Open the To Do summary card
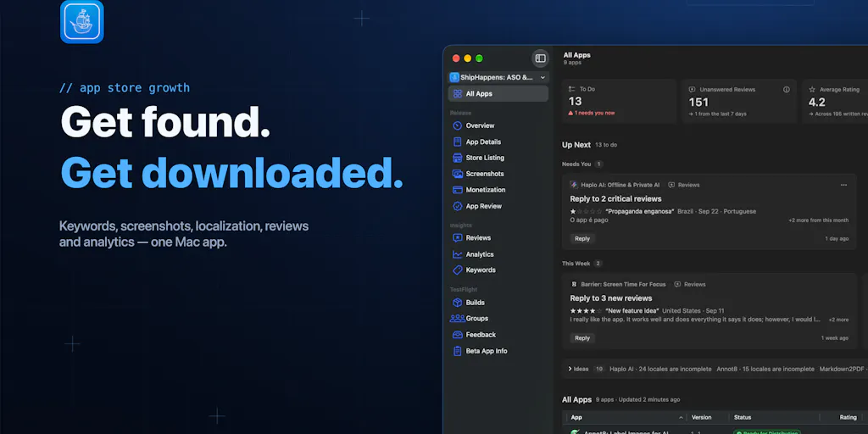Screen dimensions: 868x434 click(619, 102)
